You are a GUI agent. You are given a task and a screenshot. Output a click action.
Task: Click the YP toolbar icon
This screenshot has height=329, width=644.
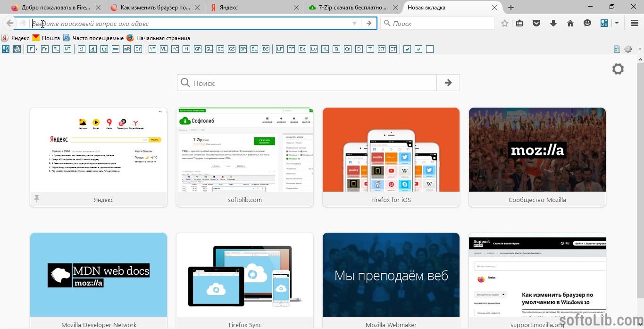[152, 49]
